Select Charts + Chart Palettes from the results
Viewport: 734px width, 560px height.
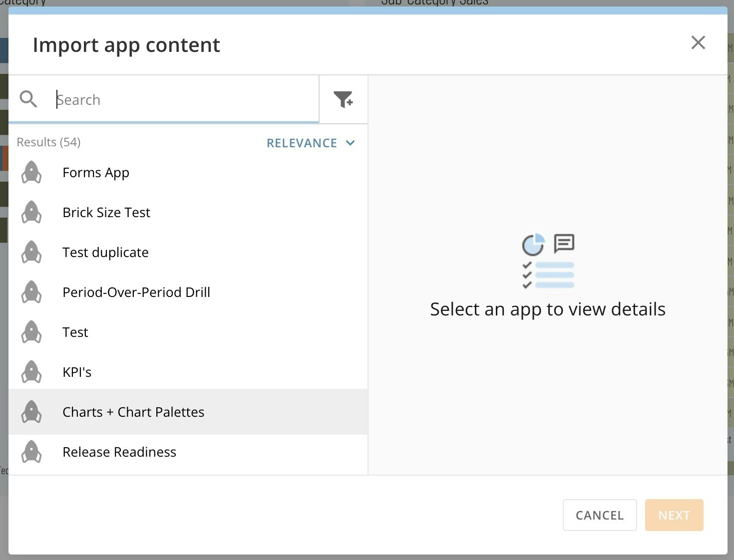tap(133, 412)
